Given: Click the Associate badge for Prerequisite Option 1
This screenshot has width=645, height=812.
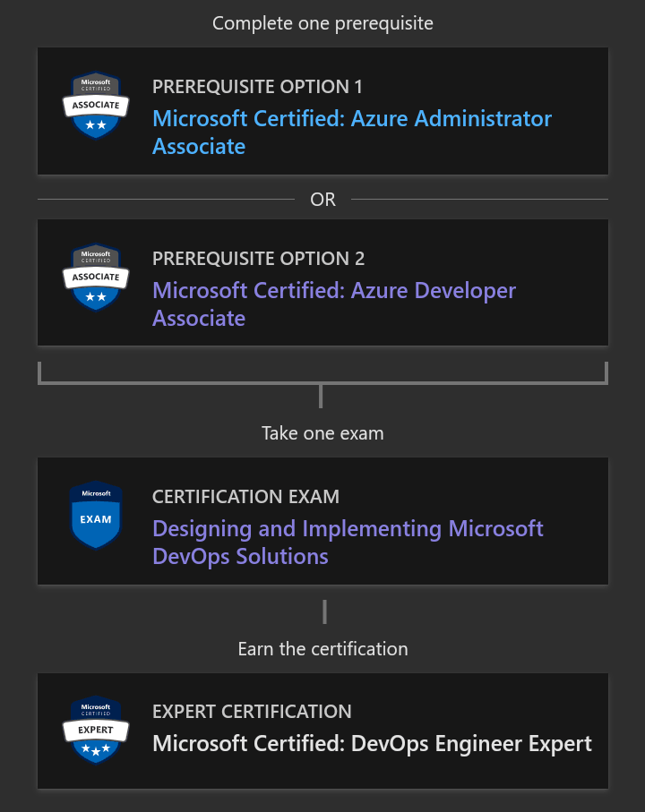Looking at the screenshot, I should [x=96, y=105].
